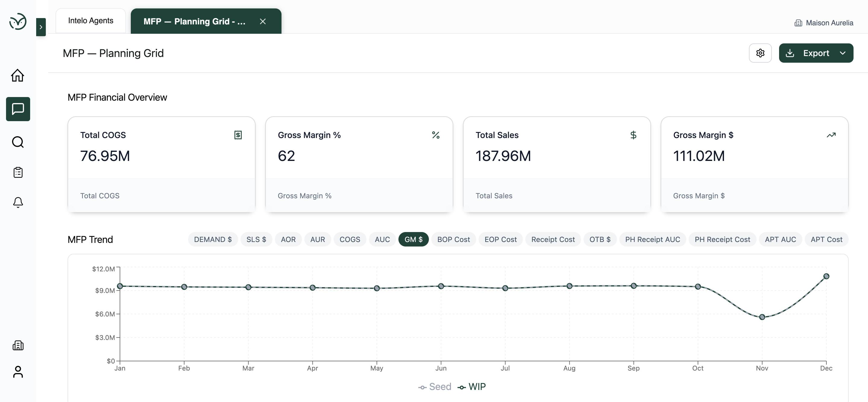Select the APT Cost metric chip
868x402 pixels.
point(826,239)
